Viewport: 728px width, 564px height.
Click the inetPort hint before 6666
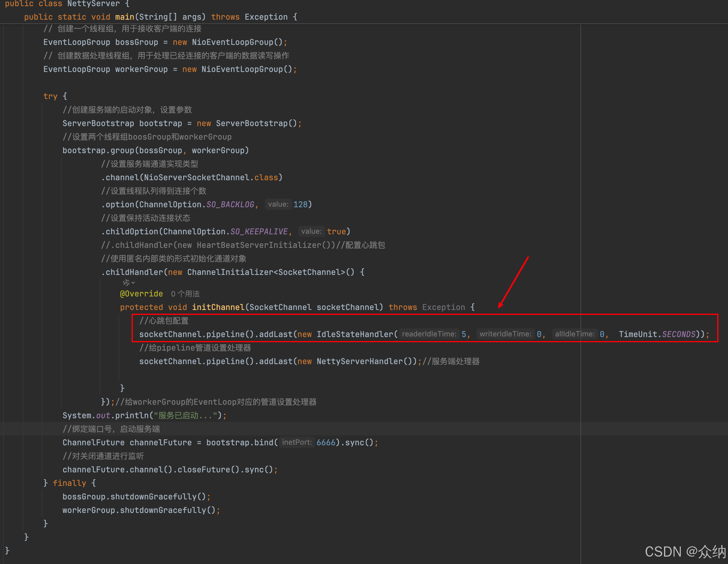(297, 442)
